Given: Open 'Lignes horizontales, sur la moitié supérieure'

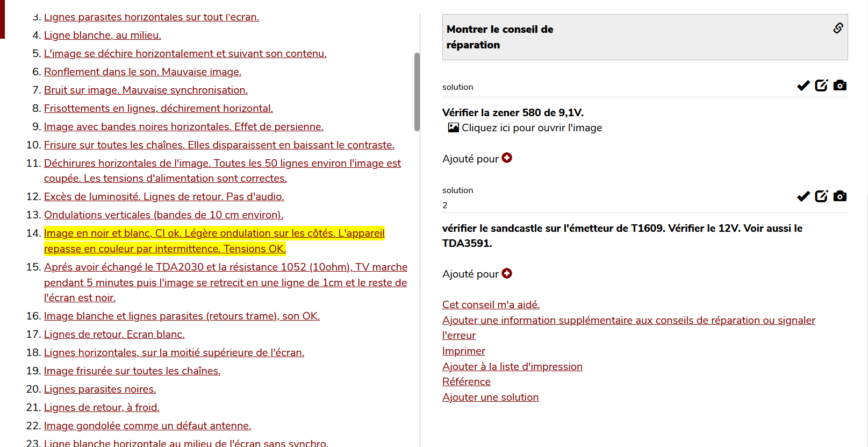Looking at the screenshot, I should 174,352.
